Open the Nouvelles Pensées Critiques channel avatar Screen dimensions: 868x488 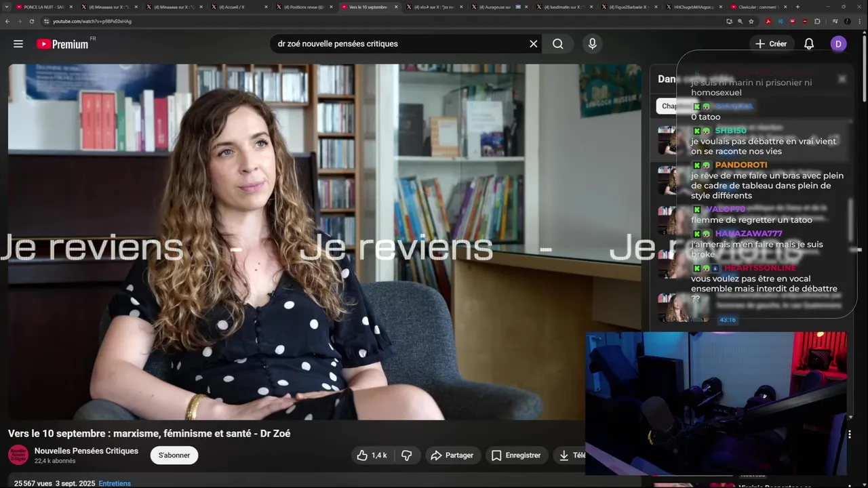[x=18, y=455]
